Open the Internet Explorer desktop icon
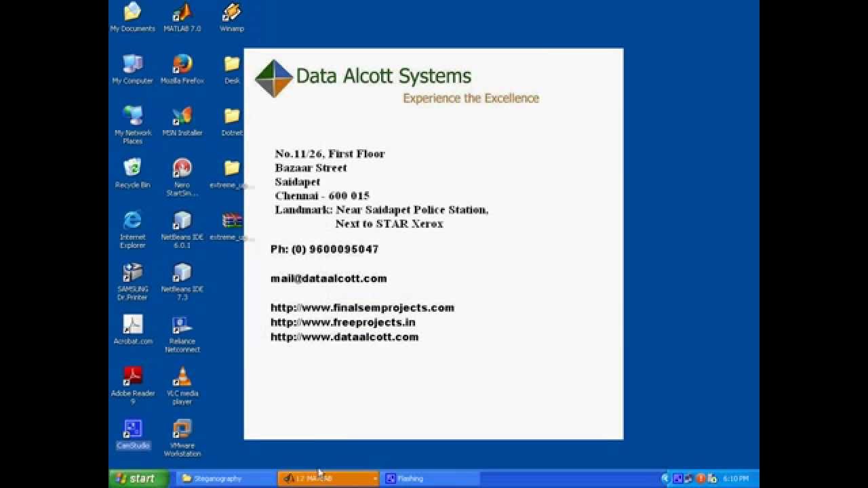 tap(132, 221)
